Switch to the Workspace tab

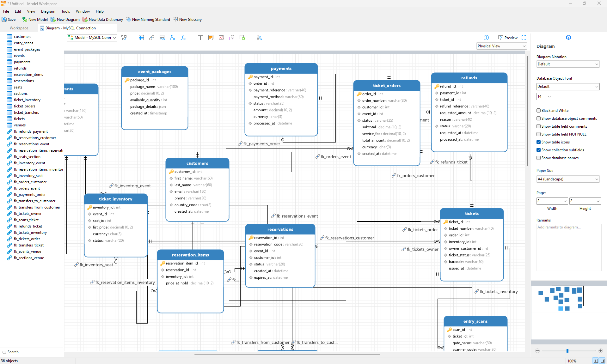tap(19, 28)
